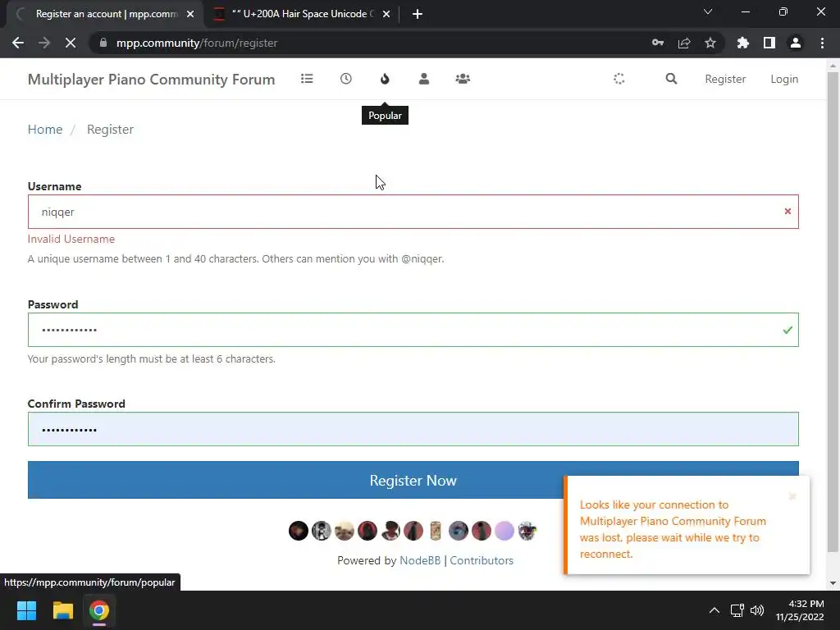This screenshot has width=840, height=630.
Task: Open the NodeBB link in footer
Action: click(x=420, y=560)
